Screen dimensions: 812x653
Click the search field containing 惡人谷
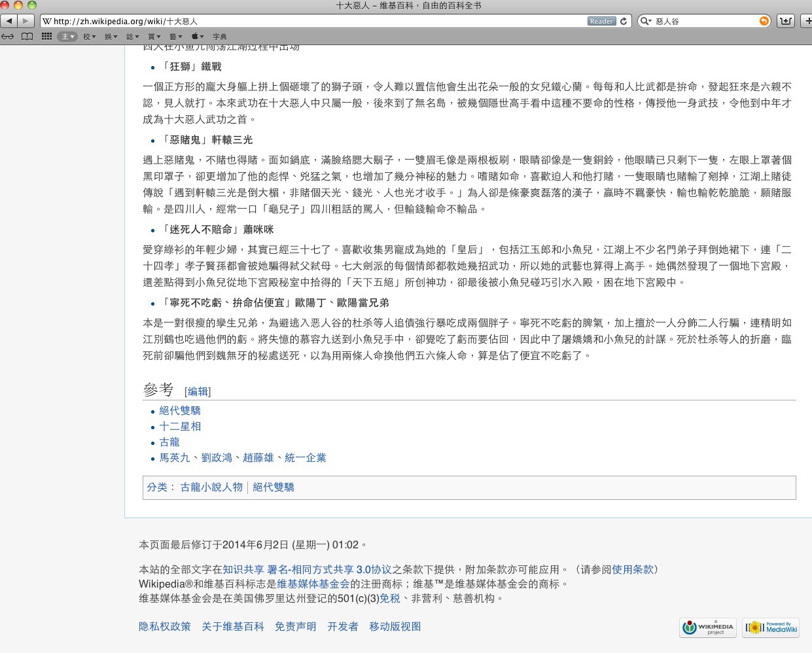[x=703, y=21]
